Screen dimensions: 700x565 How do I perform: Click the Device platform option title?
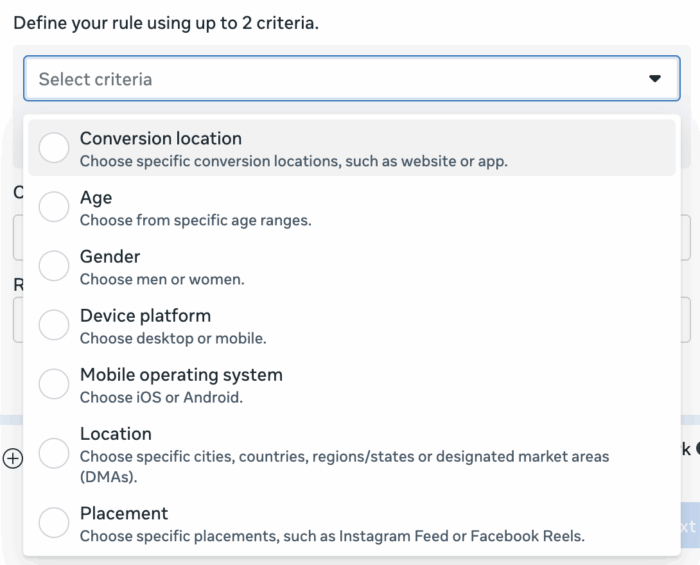145,316
